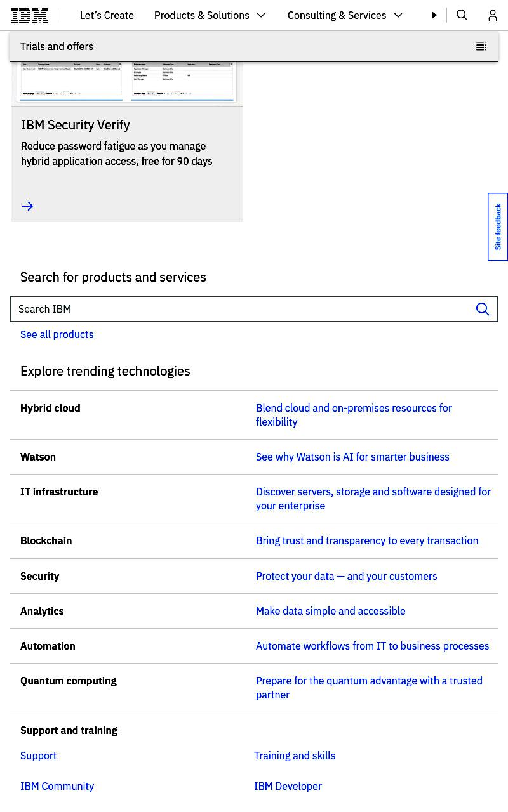Show more navigation items via arrow

coord(434,15)
